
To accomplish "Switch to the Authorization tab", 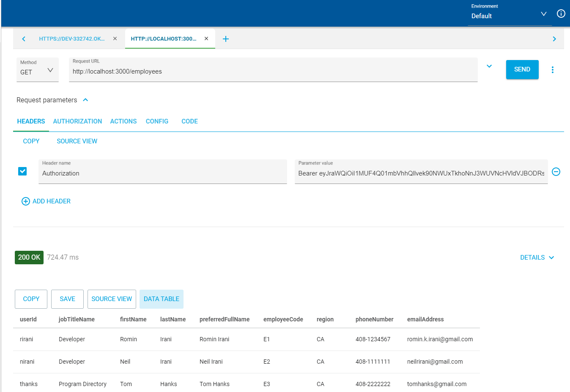I will click(77, 121).
